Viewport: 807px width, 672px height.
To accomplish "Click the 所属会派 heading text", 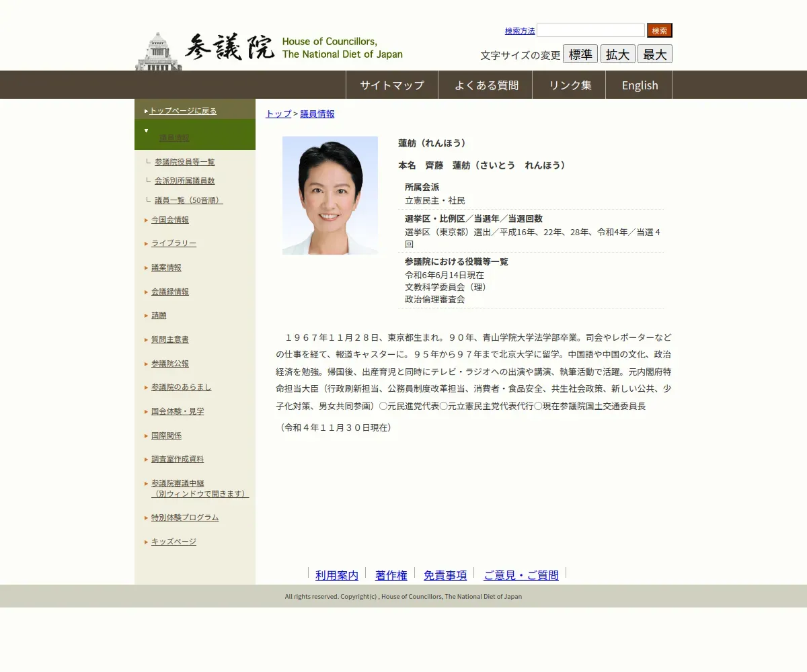I will (422, 187).
